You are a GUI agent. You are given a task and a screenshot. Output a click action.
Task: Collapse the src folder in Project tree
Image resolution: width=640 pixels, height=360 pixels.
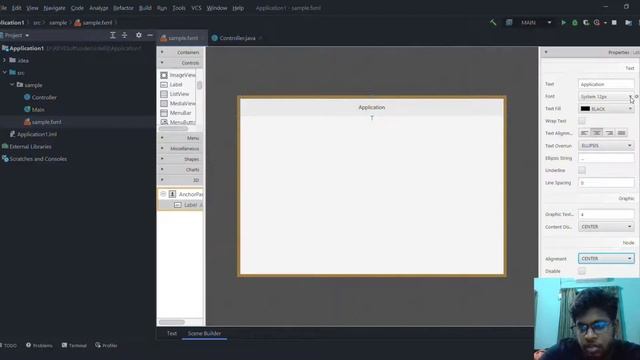pyautogui.click(x=4, y=73)
